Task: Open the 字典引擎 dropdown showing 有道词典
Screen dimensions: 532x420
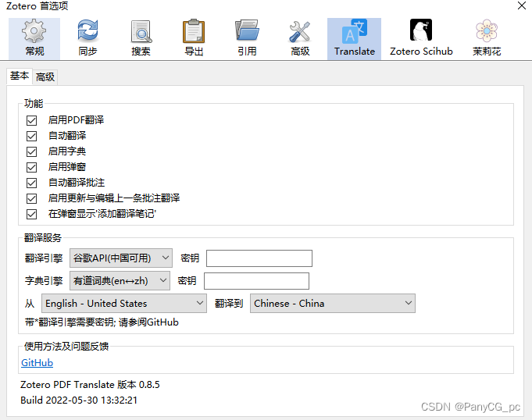Action: [x=120, y=281]
